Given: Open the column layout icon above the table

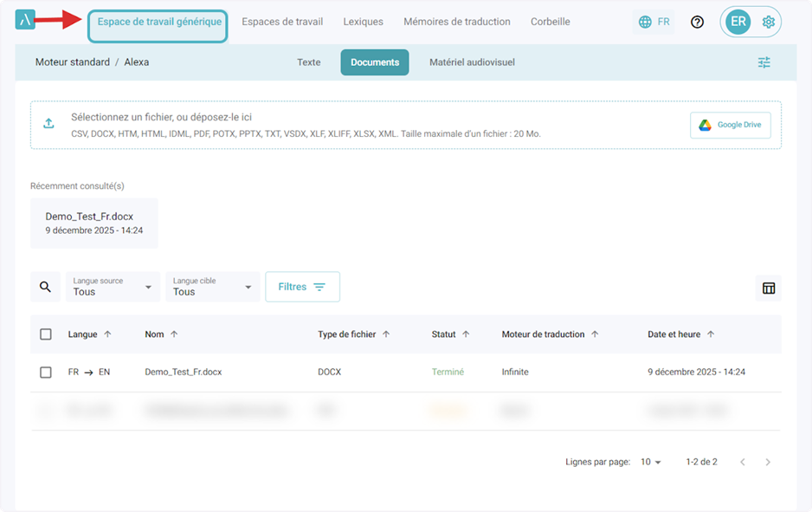Looking at the screenshot, I should pyautogui.click(x=768, y=288).
